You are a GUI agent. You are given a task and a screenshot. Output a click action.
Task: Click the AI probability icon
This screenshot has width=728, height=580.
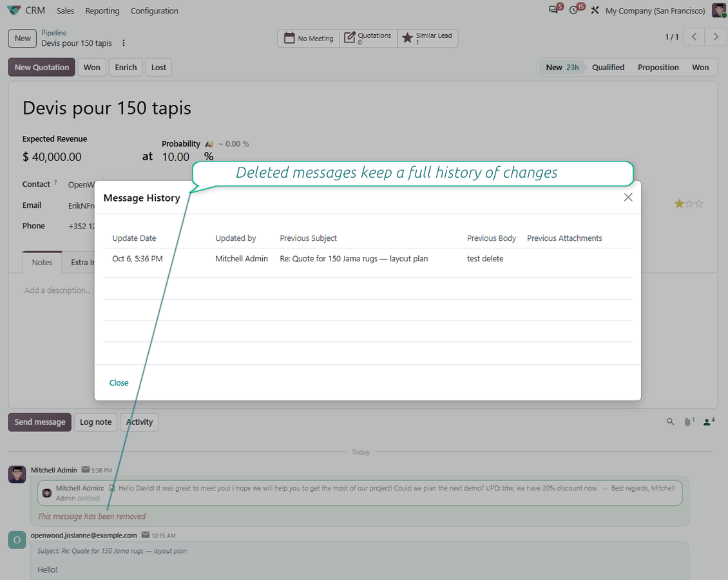[209, 144]
